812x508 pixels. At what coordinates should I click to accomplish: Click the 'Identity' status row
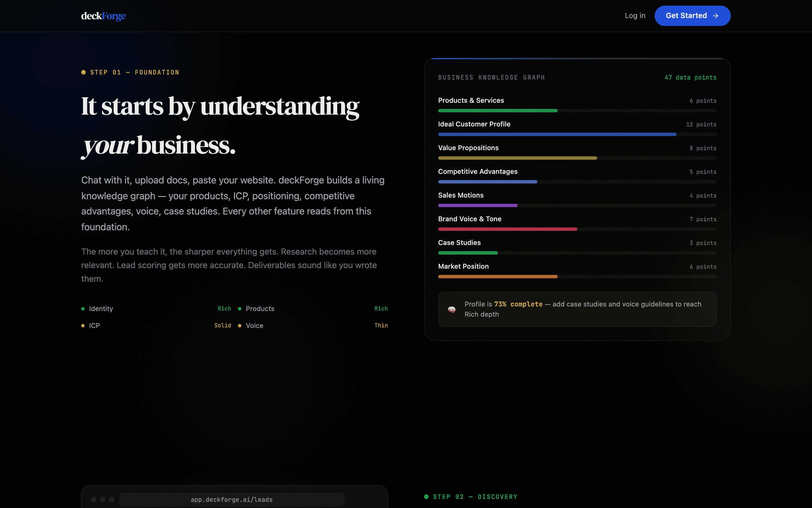(x=156, y=308)
